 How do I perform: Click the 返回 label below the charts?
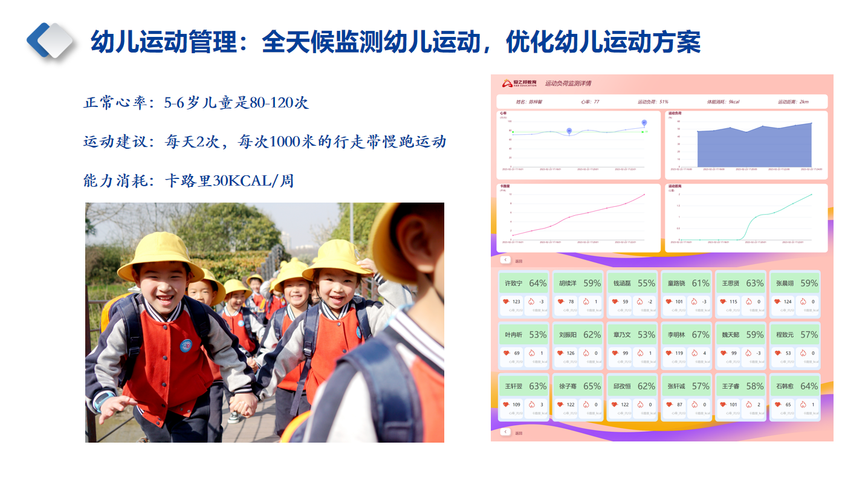pyautogui.click(x=519, y=262)
